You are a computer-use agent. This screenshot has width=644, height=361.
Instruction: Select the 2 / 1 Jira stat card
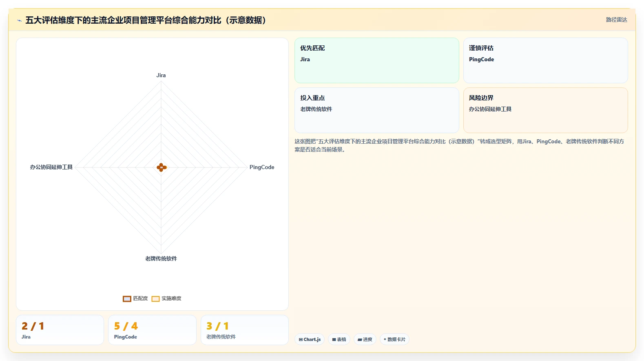pyautogui.click(x=60, y=330)
